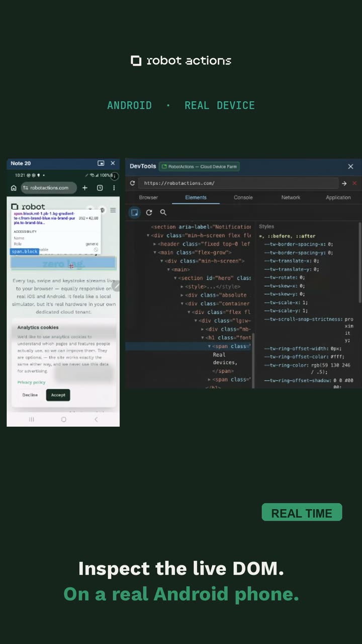Tap the robotactions.com address bar on the phone

tap(49, 188)
